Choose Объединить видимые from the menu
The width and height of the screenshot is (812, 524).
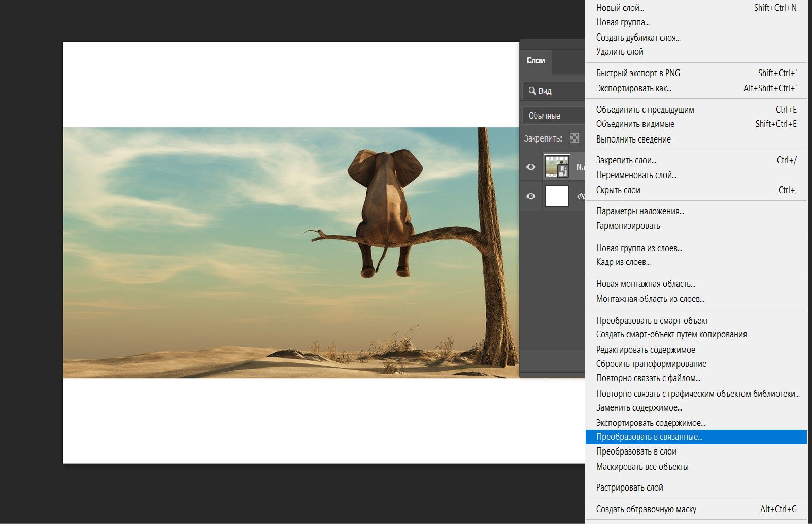click(635, 124)
